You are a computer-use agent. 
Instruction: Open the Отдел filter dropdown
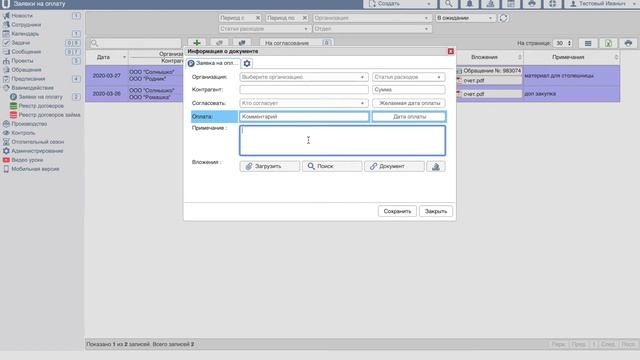371,29
